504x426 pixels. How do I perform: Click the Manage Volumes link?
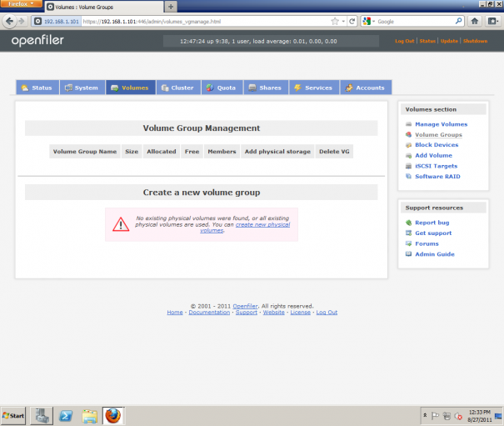point(441,124)
